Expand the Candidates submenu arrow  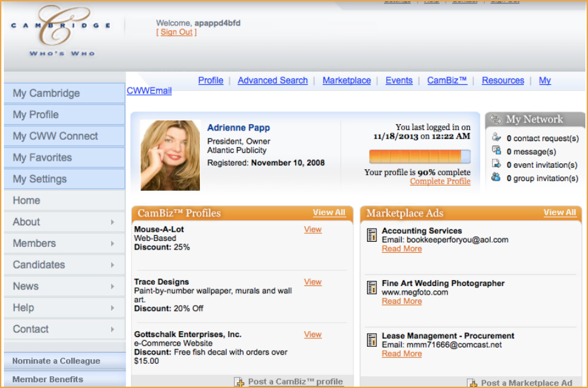pyautogui.click(x=112, y=265)
